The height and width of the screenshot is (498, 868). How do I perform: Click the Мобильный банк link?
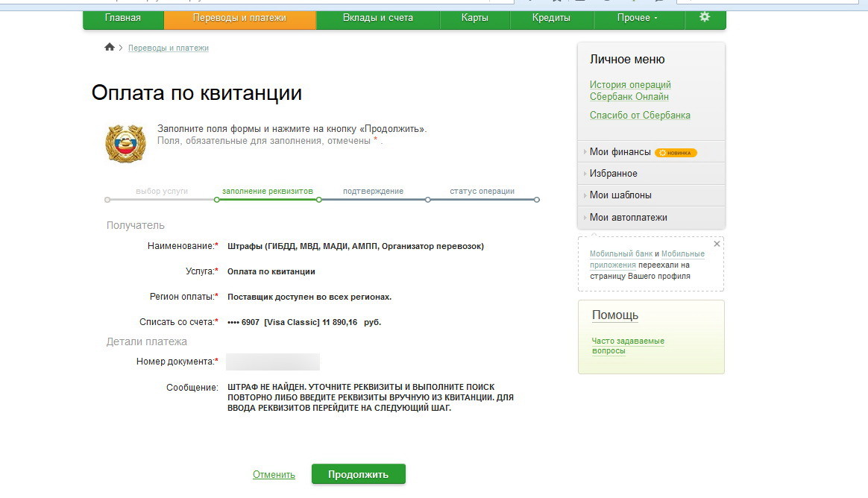coord(621,253)
